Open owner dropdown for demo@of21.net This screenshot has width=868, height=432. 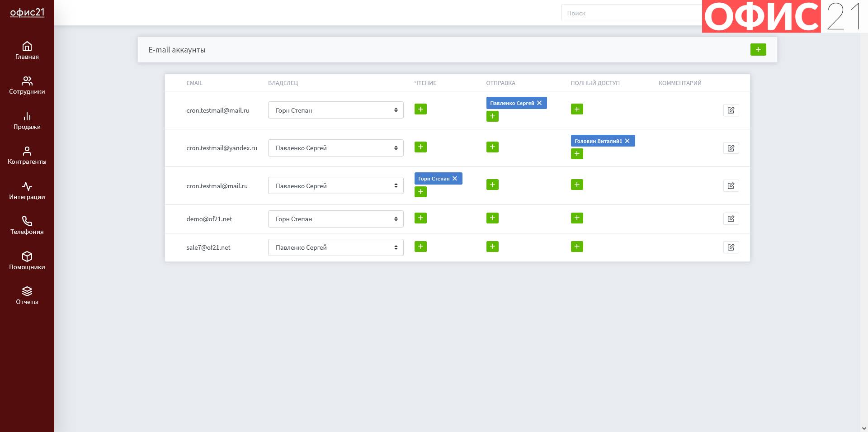click(x=336, y=219)
